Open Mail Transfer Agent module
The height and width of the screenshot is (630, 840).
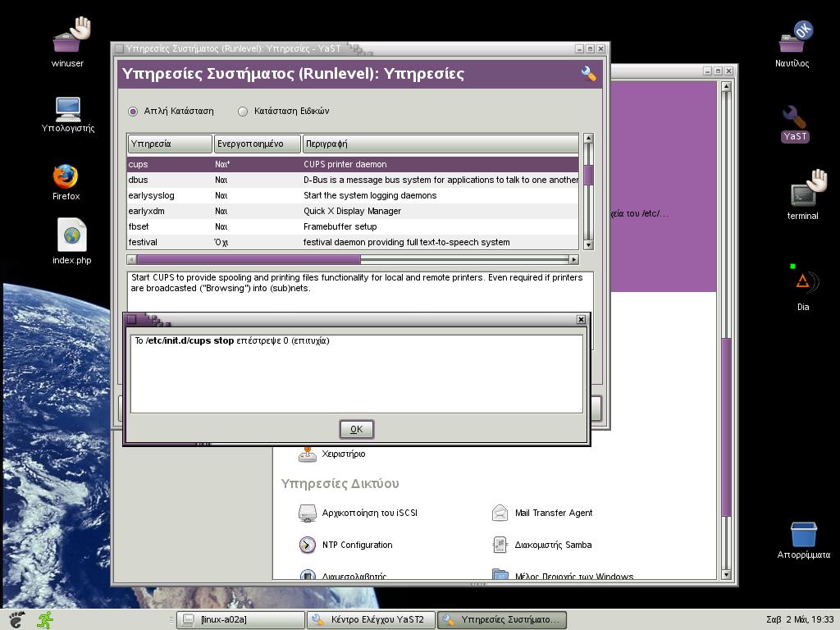541,513
